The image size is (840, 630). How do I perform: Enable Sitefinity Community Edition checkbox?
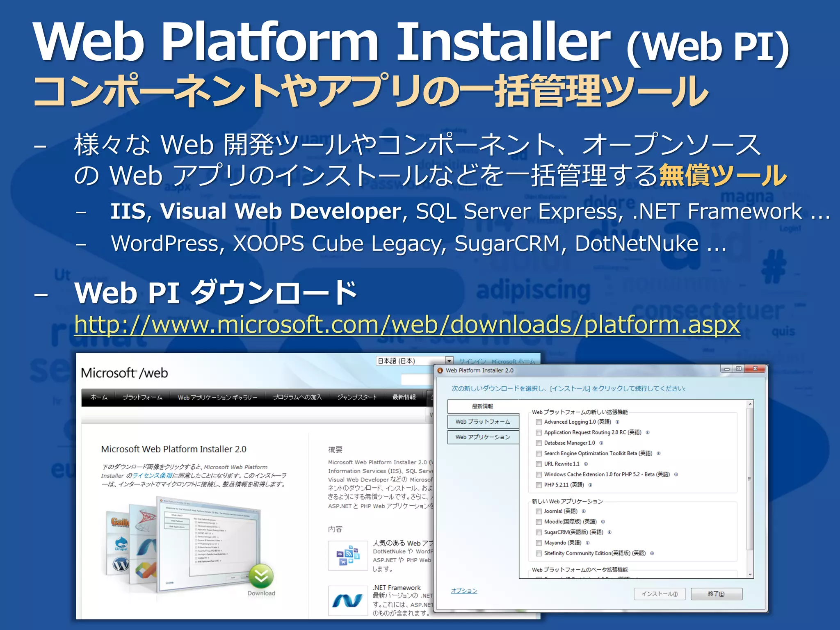[539, 553]
